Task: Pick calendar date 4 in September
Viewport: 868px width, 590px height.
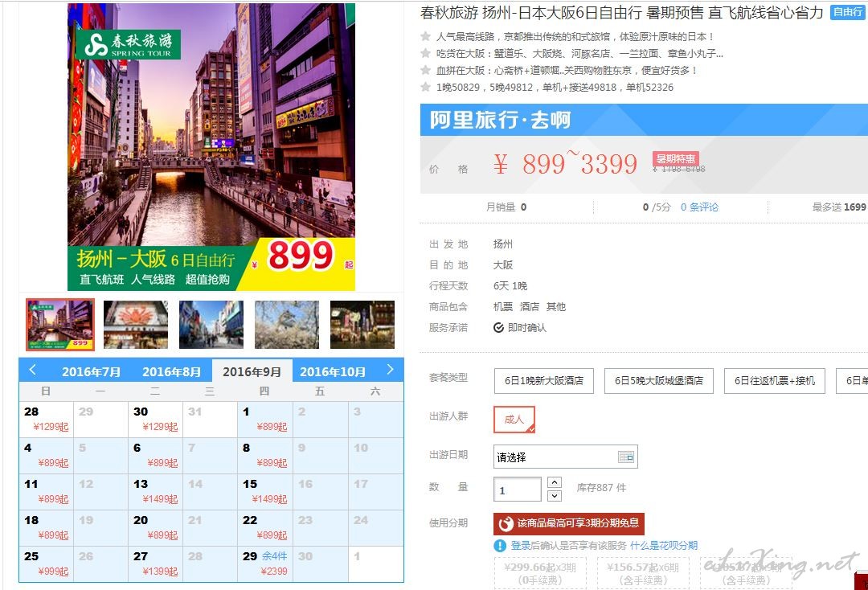Action: point(47,456)
